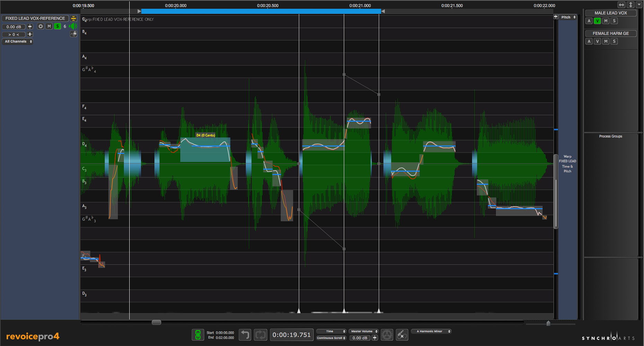This screenshot has width=644, height=346.
Task: Open track settings gear for FIXED LEAD VOX-REFERENCE
Action: coord(41,26)
